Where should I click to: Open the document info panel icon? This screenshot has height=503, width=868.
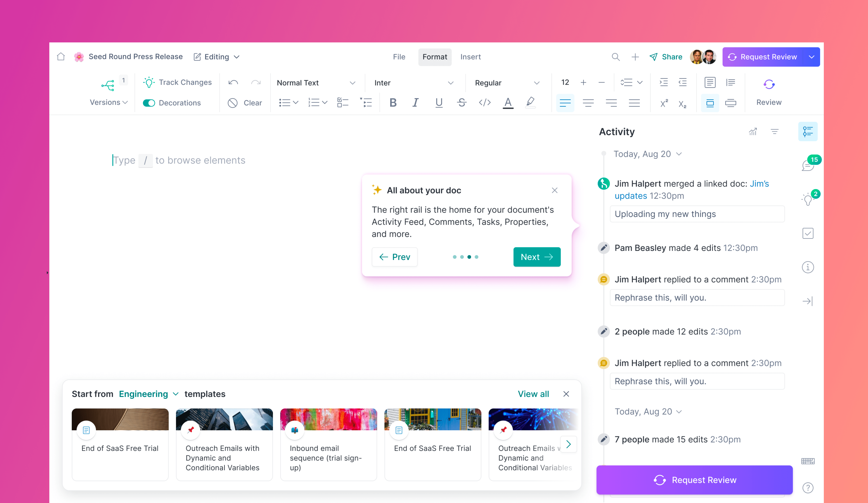point(808,267)
